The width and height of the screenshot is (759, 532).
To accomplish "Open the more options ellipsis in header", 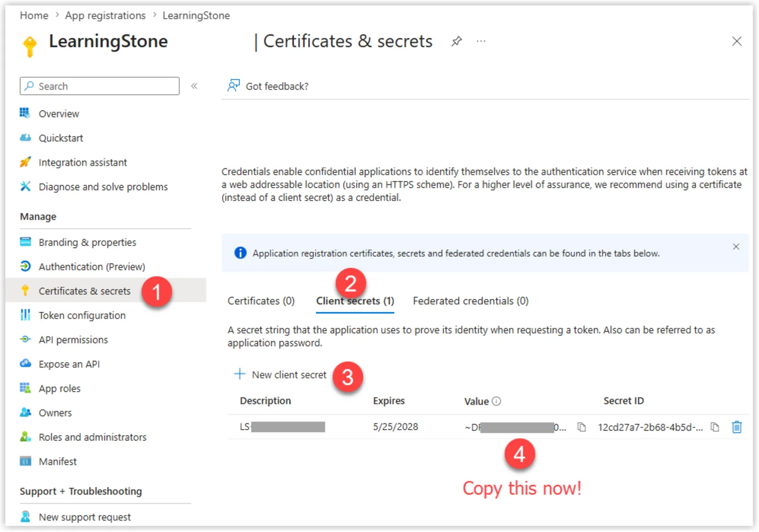I will 481,41.
